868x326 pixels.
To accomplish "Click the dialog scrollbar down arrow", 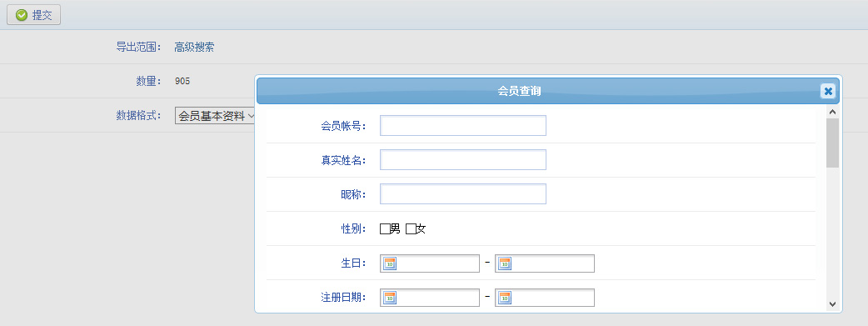I will (832, 304).
